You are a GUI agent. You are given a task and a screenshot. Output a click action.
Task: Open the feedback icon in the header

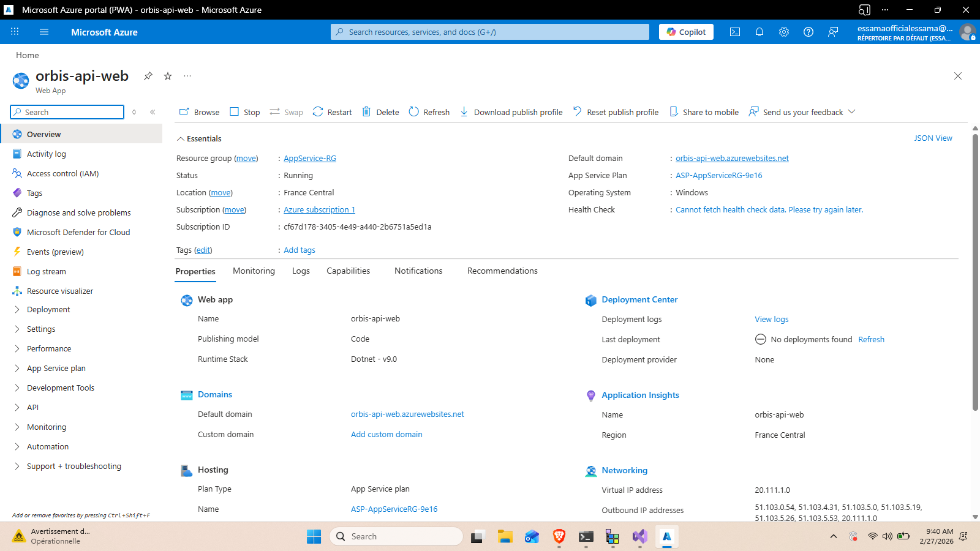point(833,32)
